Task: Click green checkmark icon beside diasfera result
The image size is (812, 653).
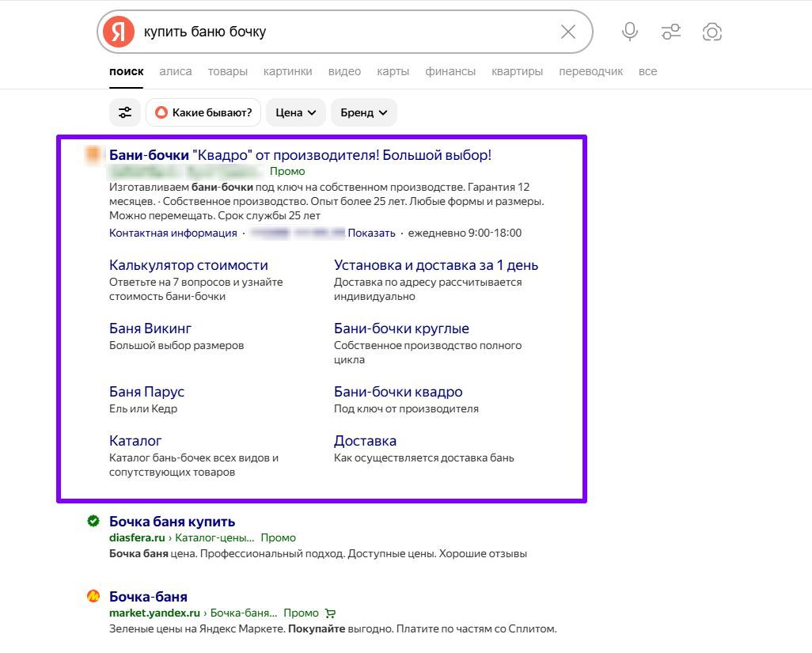Action: (x=93, y=521)
